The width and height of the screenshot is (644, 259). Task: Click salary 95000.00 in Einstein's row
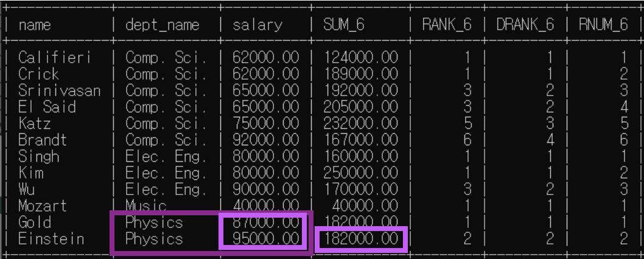(x=266, y=238)
